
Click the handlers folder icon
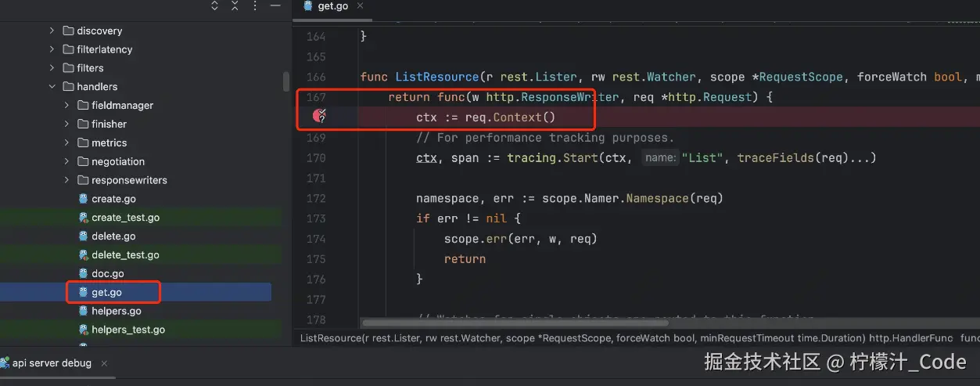click(x=68, y=87)
